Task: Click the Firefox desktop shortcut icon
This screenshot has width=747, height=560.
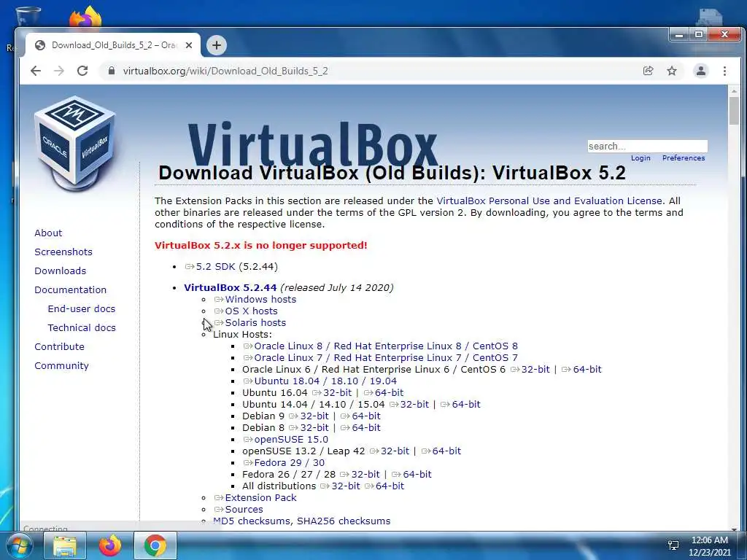Action: 85,16
